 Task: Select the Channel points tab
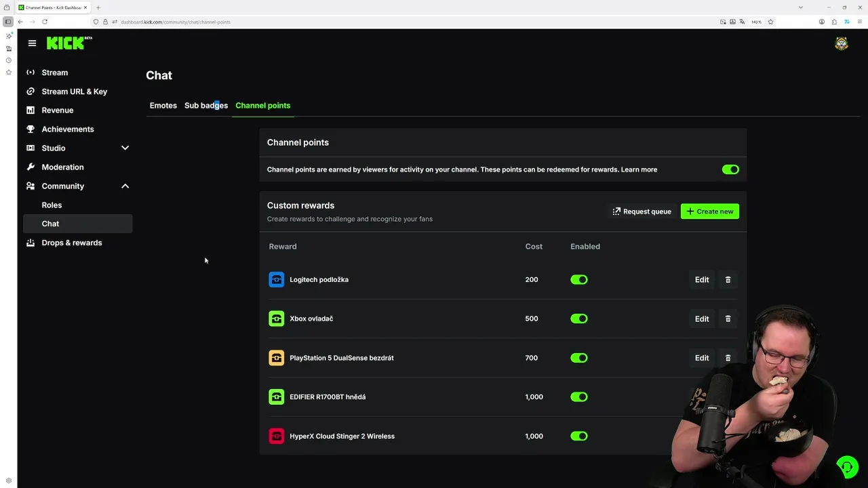click(x=263, y=106)
